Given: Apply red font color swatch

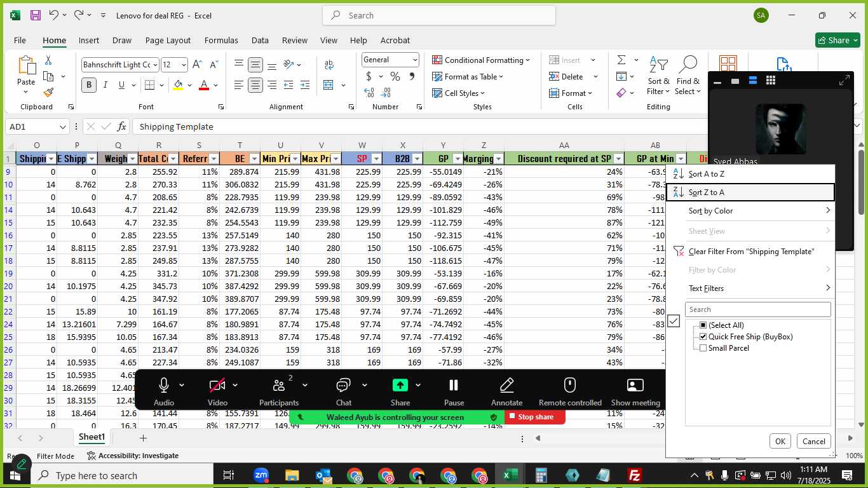Looking at the screenshot, I should (x=204, y=85).
